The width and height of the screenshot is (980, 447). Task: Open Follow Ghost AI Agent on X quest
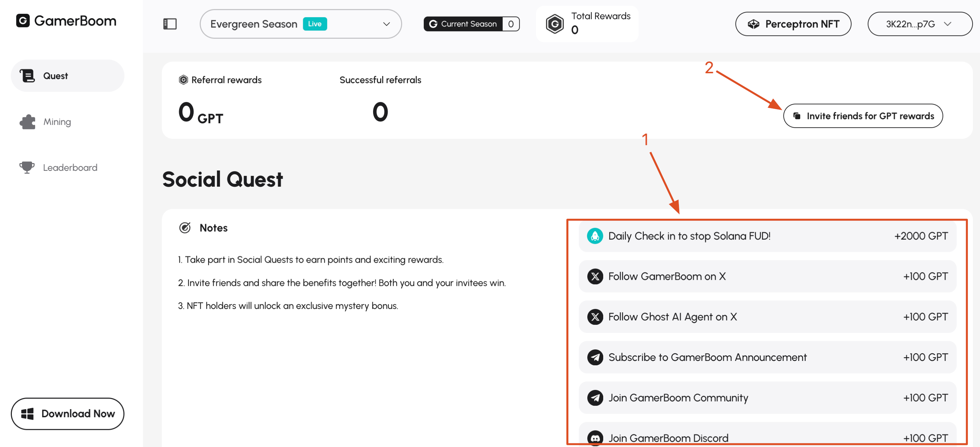pos(767,317)
